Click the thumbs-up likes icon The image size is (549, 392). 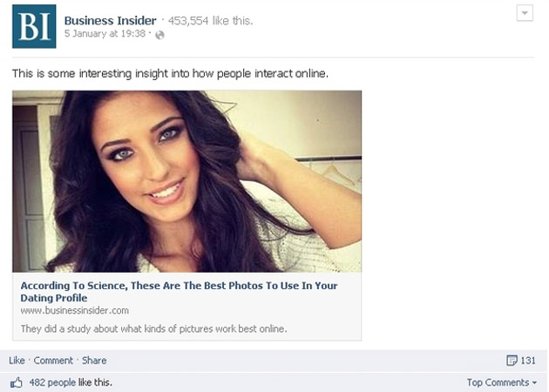pyautogui.click(x=16, y=382)
